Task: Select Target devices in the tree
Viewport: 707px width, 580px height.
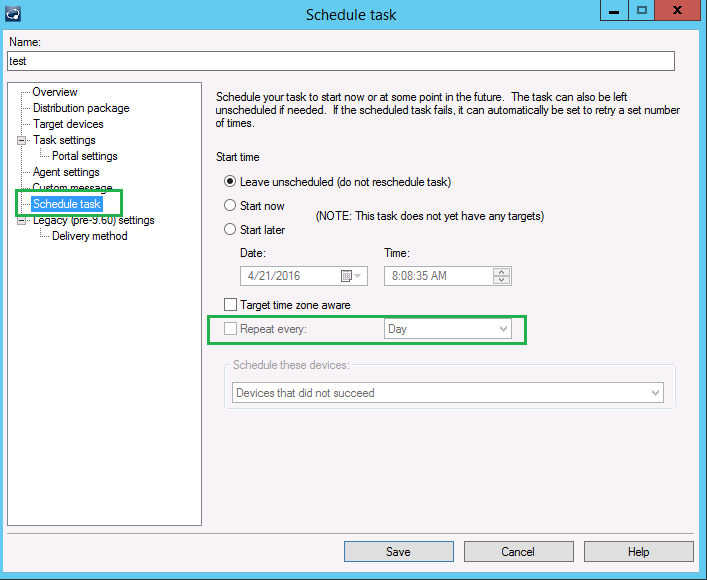Action: pyautogui.click(x=67, y=124)
